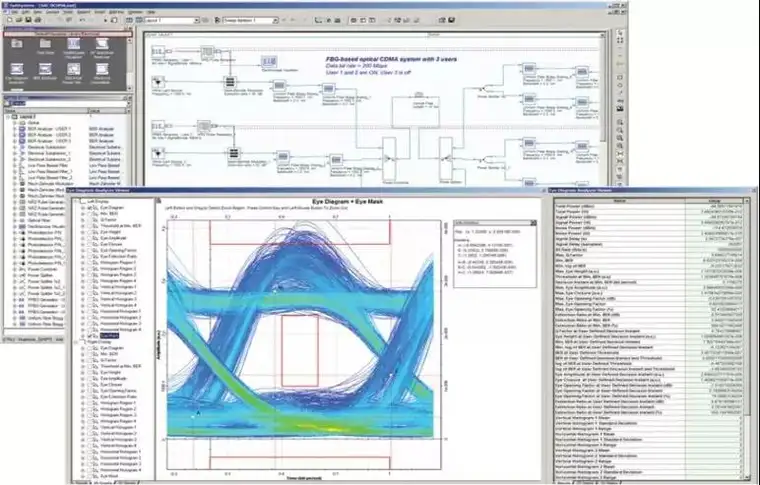Uncheck the highlighted Eye Mask checkbox
Viewport: 760px width, 485px height.
click(x=90, y=336)
